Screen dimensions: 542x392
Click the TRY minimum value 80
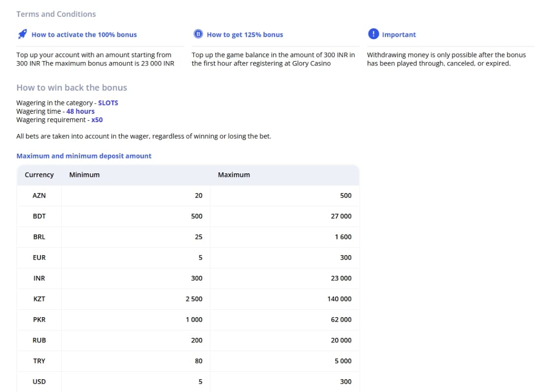pos(199,361)
